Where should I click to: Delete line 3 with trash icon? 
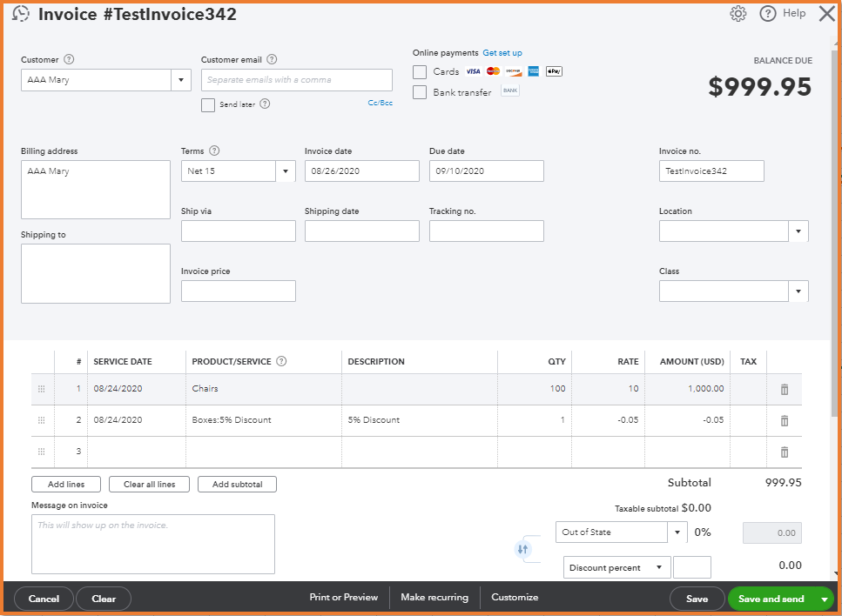(784, 452)
